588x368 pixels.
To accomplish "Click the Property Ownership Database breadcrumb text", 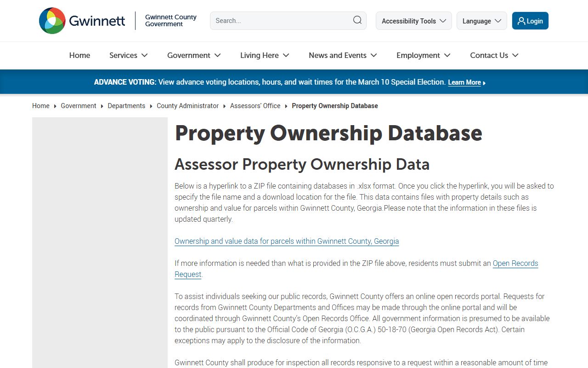I will (335, 106).
